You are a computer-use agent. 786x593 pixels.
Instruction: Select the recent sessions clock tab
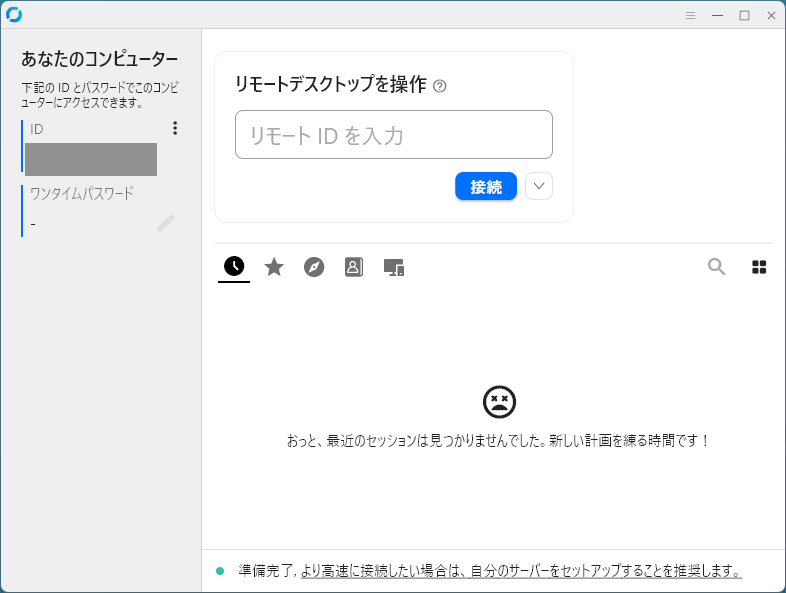[233, 266]
